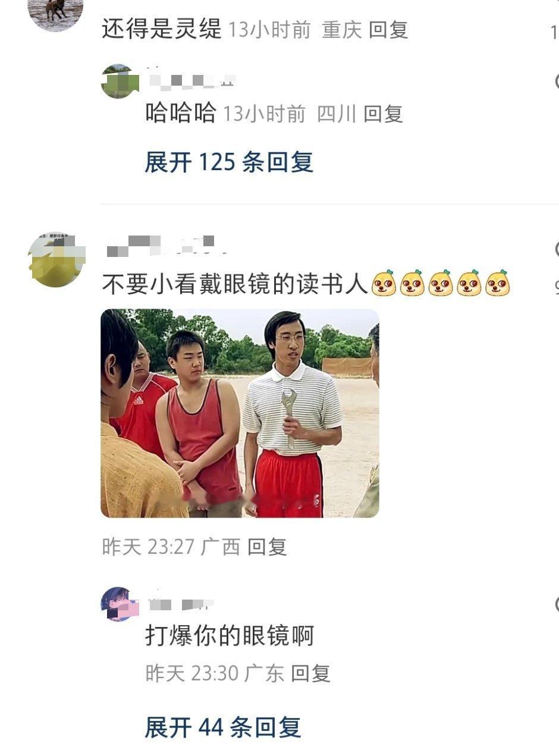Select the comment text 还得是灵缇

point(161,29)
